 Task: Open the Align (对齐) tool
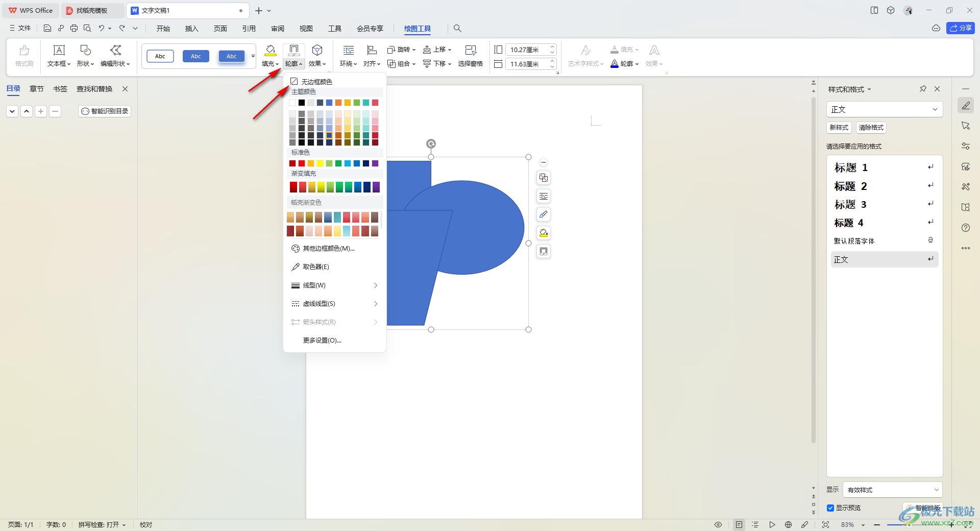point(372,56)
